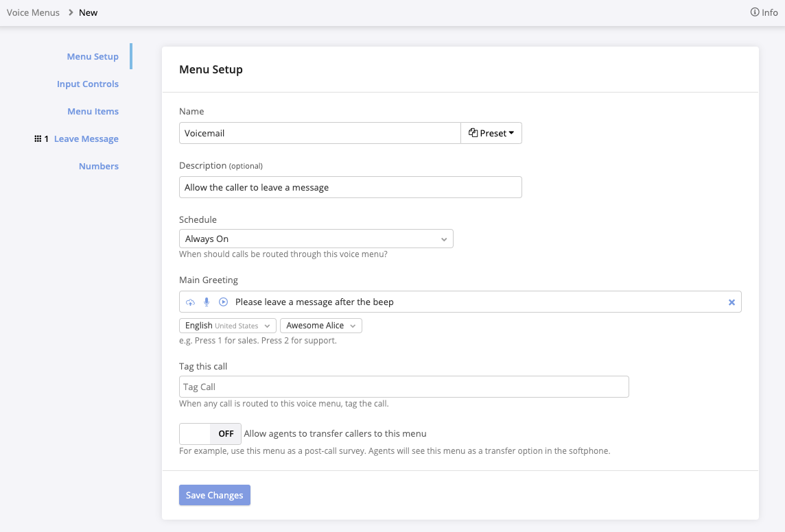Open the Awesome Alice voice dropdown
This screenshot has height=532, width=785.
tap(320, 326)
